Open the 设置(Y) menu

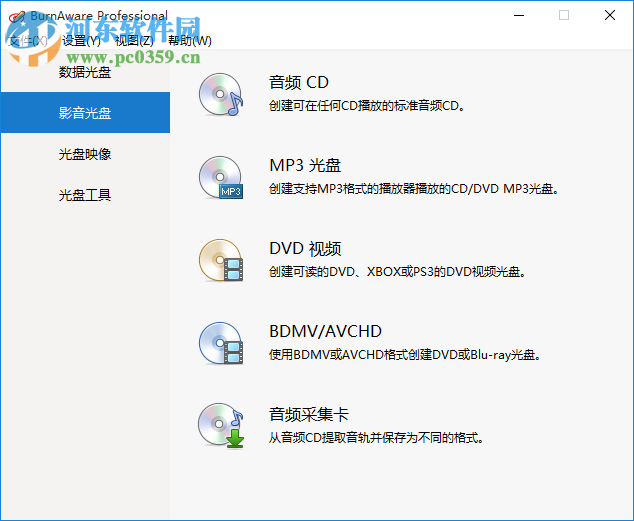pyautogui.click(x=81, y=40)
